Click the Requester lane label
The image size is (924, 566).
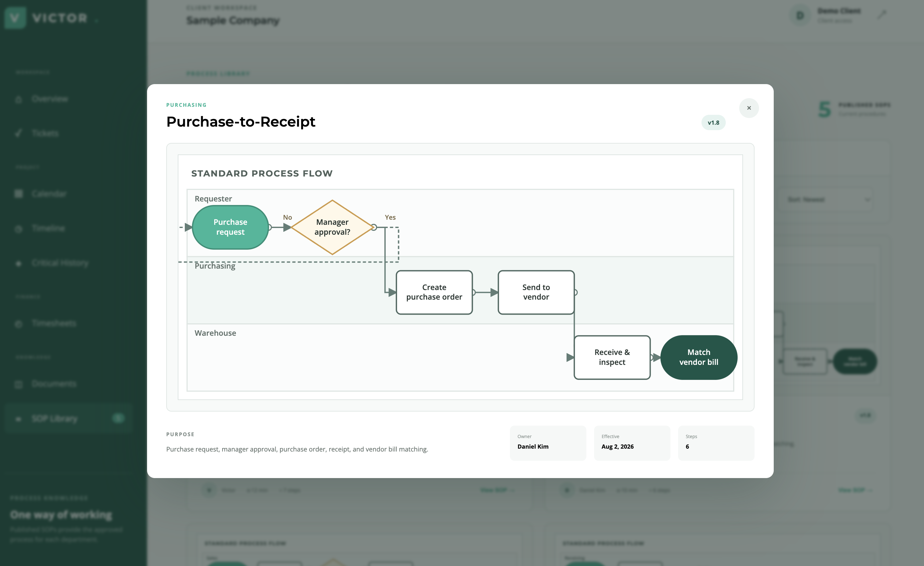[213, 199]
